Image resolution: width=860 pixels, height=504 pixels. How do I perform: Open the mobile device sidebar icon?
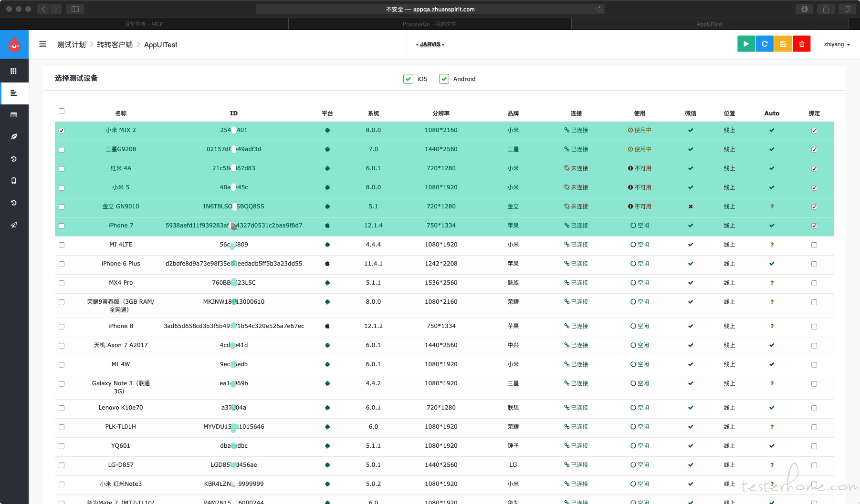pos(14,181)
